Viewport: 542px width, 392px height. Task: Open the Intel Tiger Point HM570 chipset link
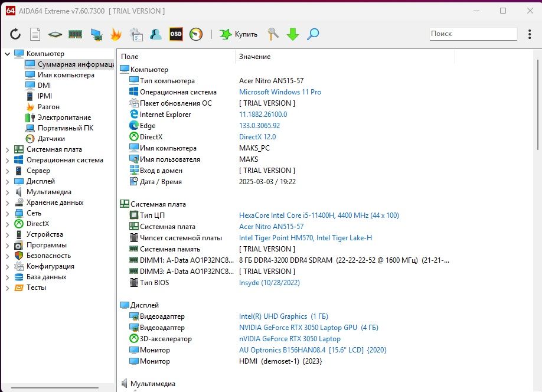pyautogui.click(x=306, y=238)
